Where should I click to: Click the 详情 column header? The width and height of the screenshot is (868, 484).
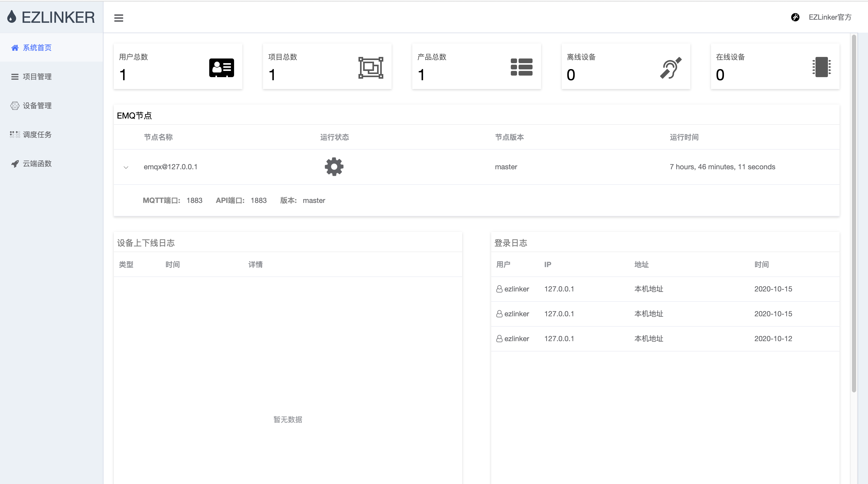pos(256,265)
